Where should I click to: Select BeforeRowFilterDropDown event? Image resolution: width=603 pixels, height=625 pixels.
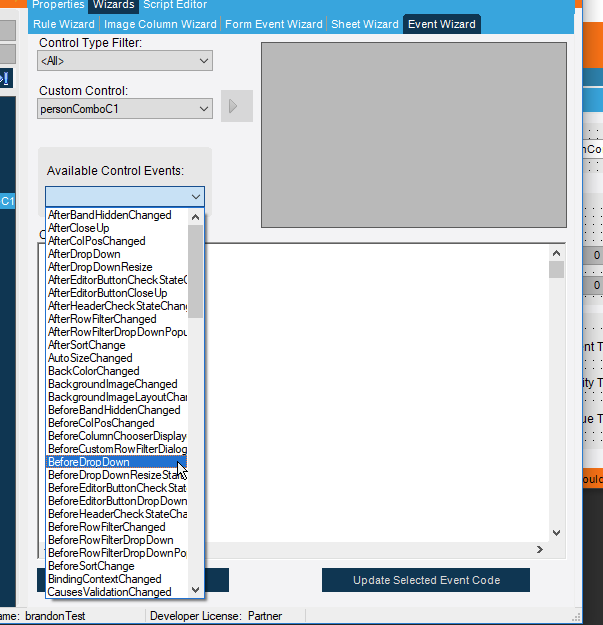pos(116,540)
